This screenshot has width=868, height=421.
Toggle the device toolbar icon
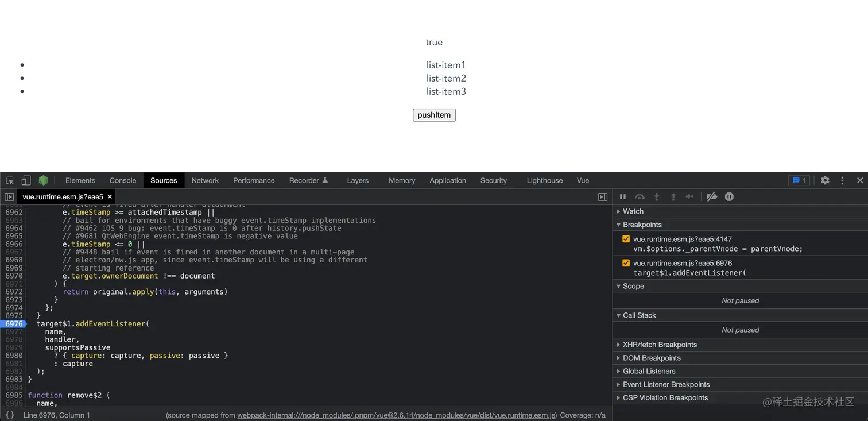26,180
